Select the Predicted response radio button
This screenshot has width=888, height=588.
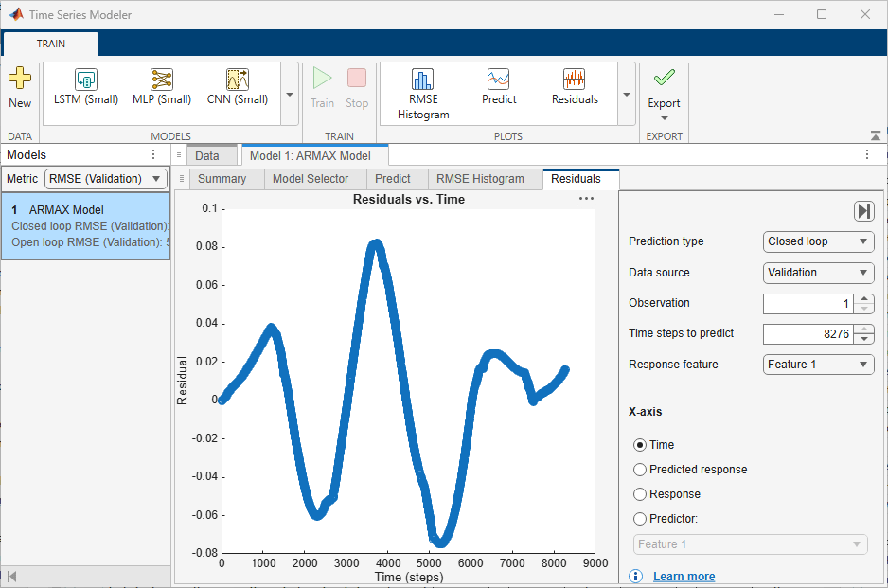click(x=639, y=470)
